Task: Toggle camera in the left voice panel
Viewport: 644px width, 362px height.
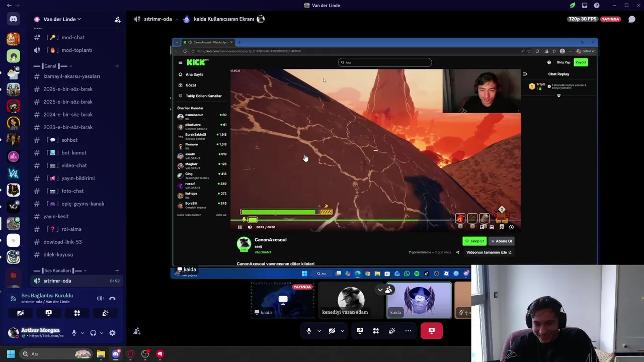Action: click(x=21, y=313)
